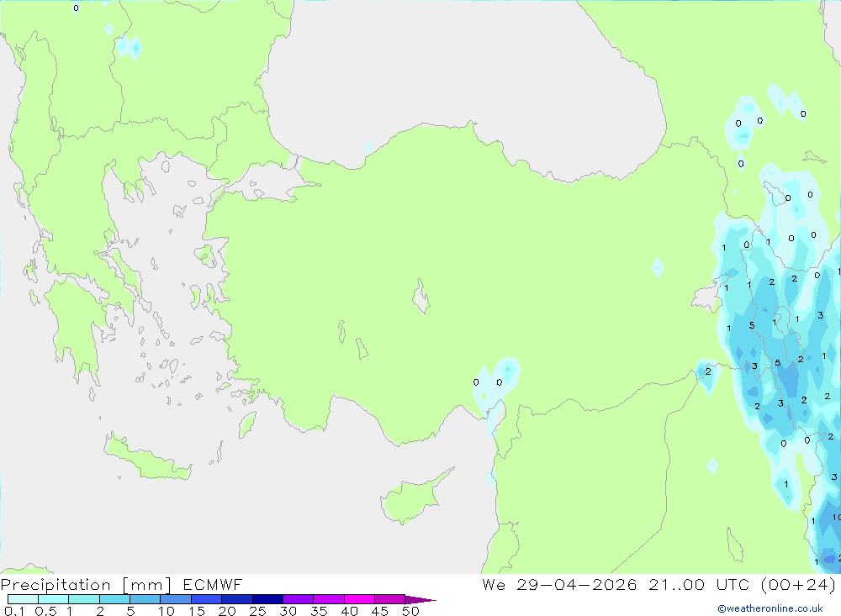The height and width of the screenshot is (616, 841).
Task: Select the legend label "35"
Action: pos(319,611)
